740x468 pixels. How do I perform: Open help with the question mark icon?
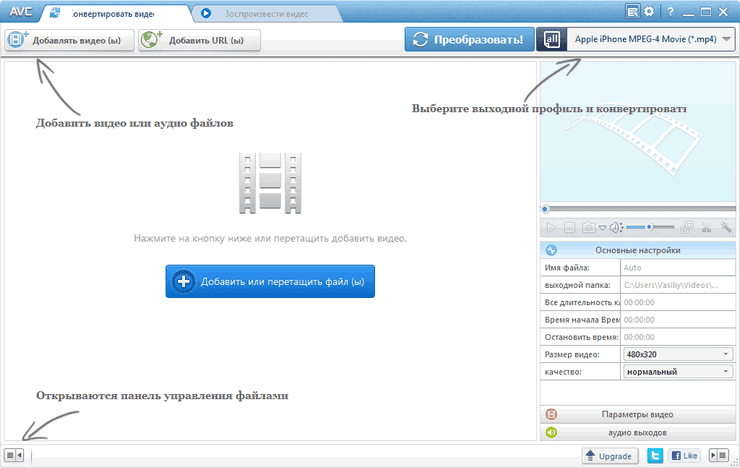tap(670, 12)
